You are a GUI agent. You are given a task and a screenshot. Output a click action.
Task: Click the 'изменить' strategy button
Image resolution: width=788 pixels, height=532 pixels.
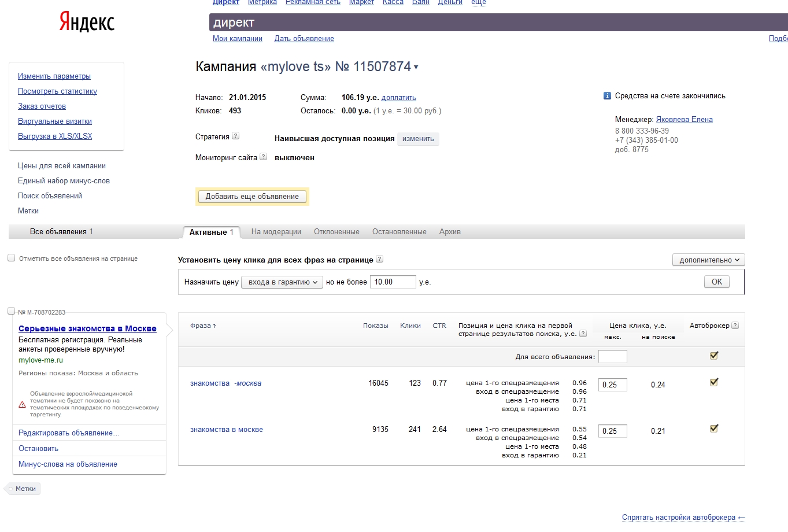(418, 139)
